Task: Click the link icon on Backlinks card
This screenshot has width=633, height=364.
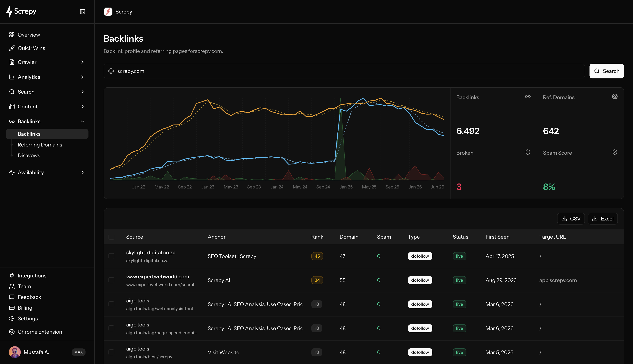Action: [528, 97]
